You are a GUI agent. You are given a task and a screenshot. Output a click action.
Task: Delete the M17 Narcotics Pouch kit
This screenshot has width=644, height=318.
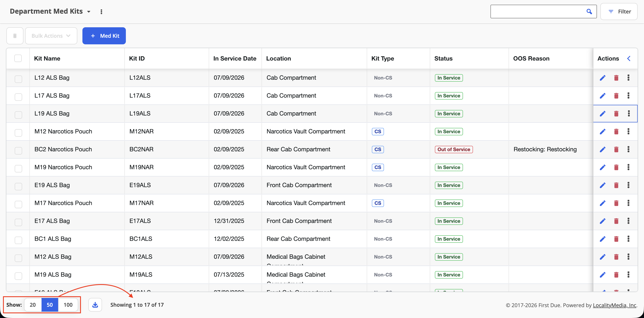click(616, 203)
